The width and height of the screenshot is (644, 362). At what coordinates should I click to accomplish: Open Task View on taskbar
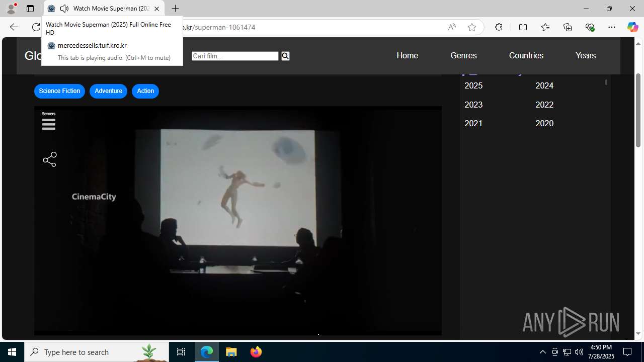coord(181,352)
